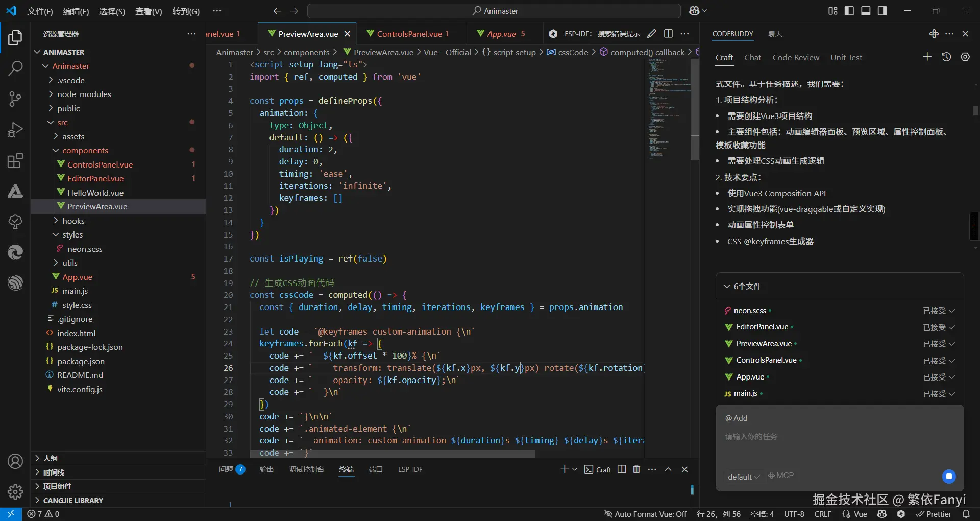Open Source Control view
Viewport: 980px width, 521px height.
15,99
